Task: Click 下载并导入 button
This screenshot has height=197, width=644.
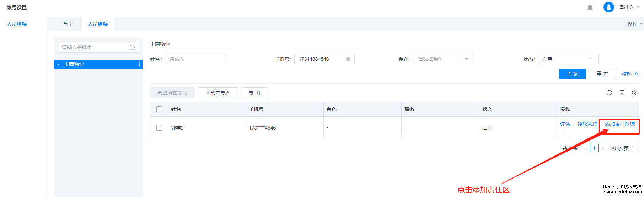Action: [218, 93]
